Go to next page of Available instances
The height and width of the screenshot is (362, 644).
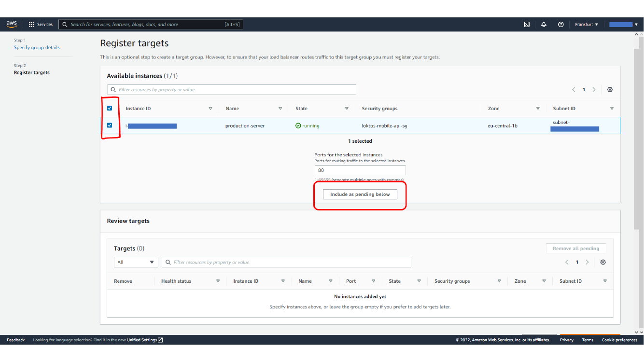click(594, 90)
